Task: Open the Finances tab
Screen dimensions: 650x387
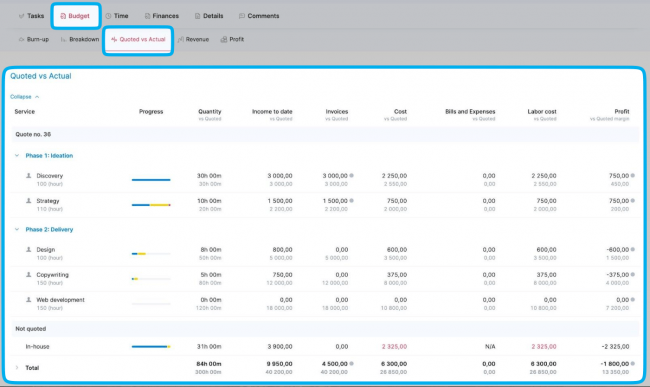Action: [x=161, y=16]
